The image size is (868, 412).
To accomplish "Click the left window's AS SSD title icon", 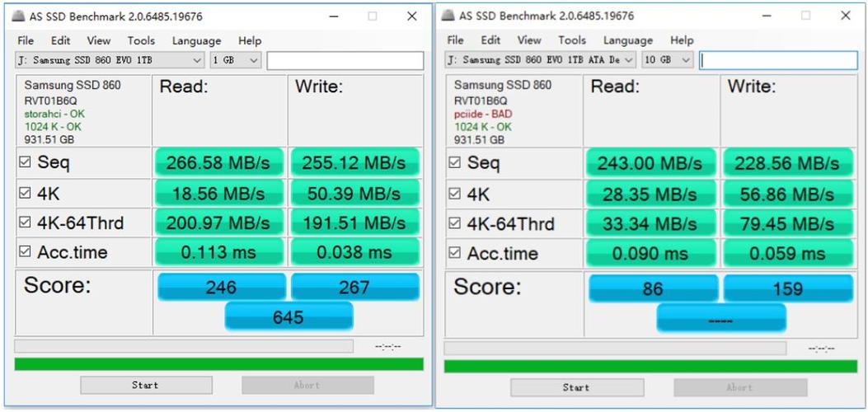I will (x=20, y=16).
